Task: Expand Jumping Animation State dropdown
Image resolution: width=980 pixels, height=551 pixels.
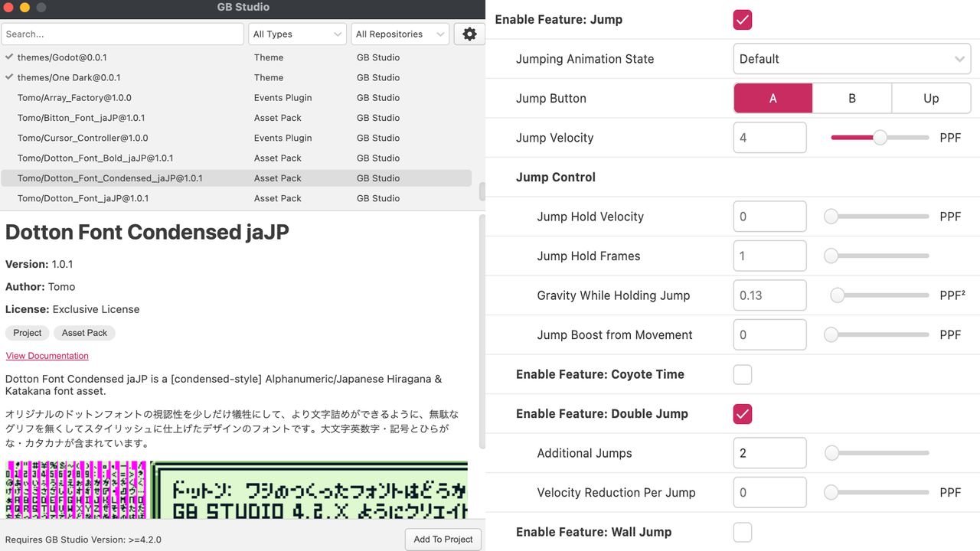Action: click(851, 59)
